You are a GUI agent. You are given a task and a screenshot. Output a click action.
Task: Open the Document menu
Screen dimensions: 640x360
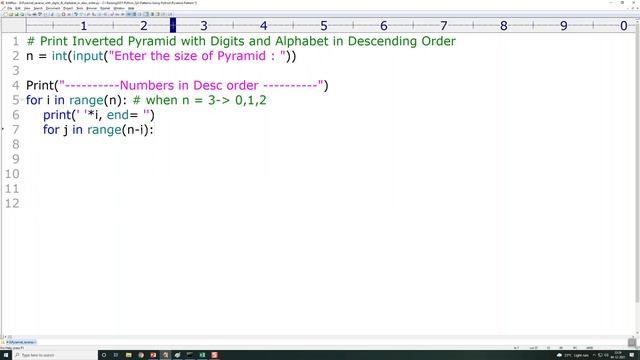point(53,8)
